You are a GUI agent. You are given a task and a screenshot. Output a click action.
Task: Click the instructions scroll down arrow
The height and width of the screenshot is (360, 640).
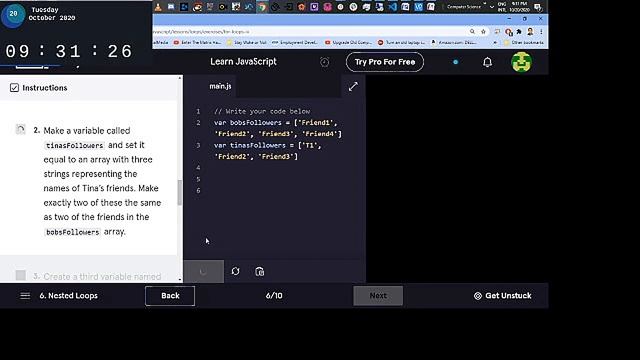click(180, 280)
